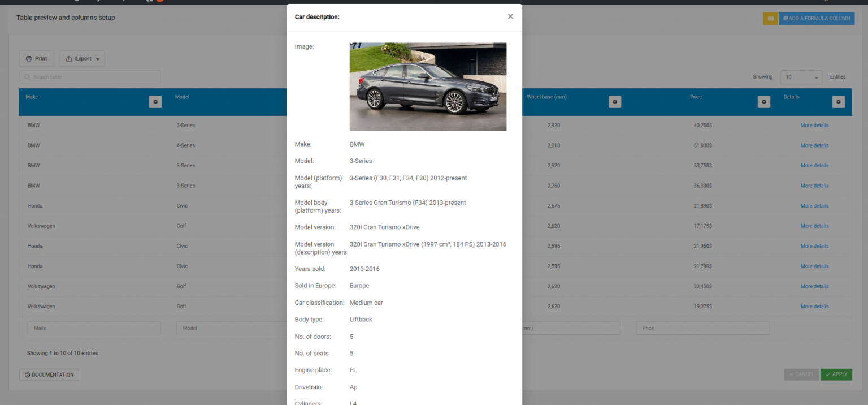
Task: Click the Add a Formula Column button
Action: pos(817,18)
